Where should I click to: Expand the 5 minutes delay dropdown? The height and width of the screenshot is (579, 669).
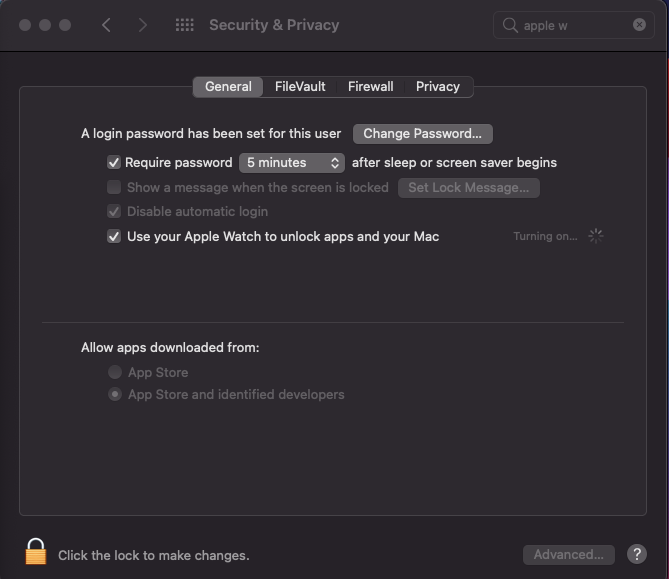[292, 162]
